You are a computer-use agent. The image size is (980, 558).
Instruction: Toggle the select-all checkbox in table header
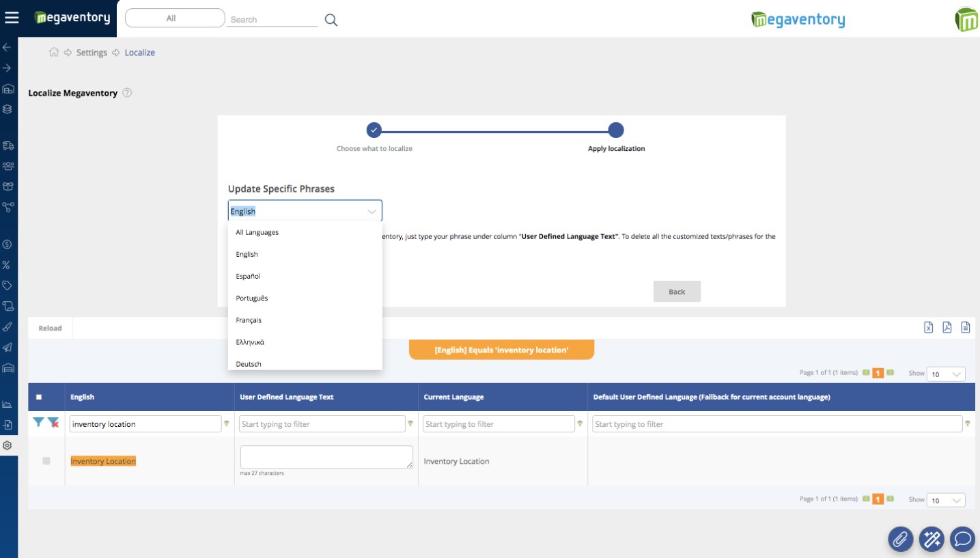tap(38, 397)
